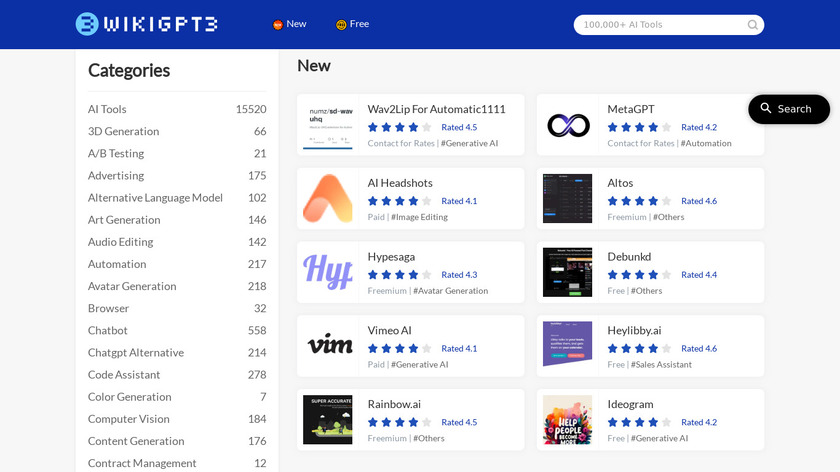Open the Heylibby.ai thumbnail
The height and width of the screenshot is (472, 840).
pos(568,344)
